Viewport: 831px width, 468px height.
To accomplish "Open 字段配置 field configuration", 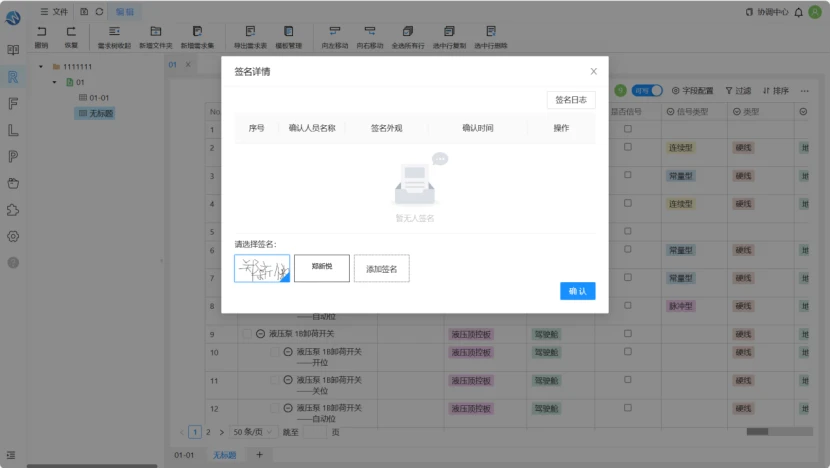I will coord(692,91).
